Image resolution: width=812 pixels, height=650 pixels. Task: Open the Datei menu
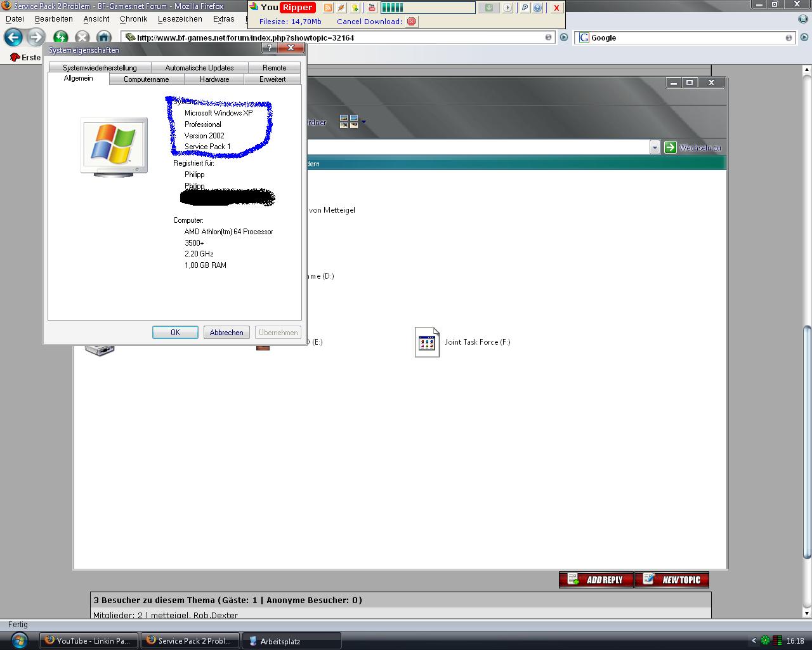pyautogui.click(x=15, y=19)
